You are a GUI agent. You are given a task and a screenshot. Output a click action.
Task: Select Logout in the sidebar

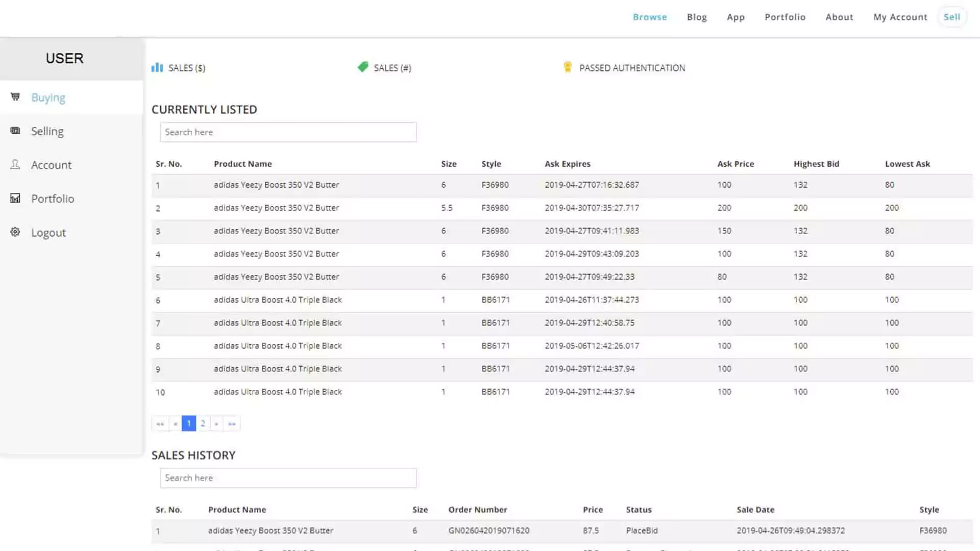coord(71,232)
